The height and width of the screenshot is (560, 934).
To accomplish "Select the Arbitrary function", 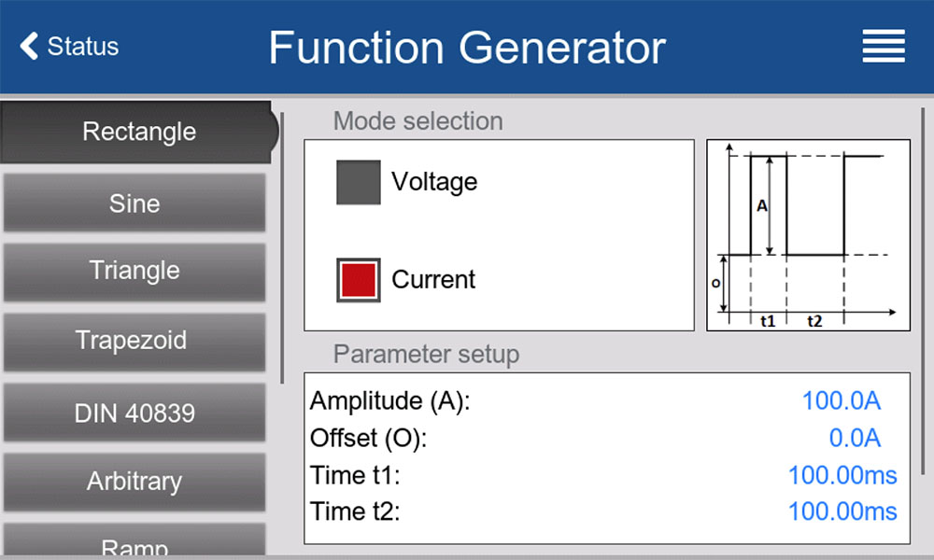I will point(134,482).
